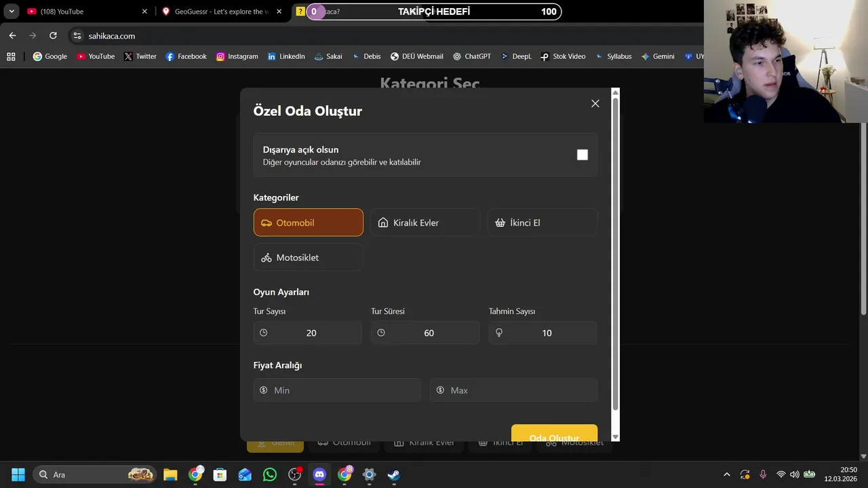This screenshot has height=488, width=868.
Task: Close the YouTube browser tab
Action: click(144, 12)
